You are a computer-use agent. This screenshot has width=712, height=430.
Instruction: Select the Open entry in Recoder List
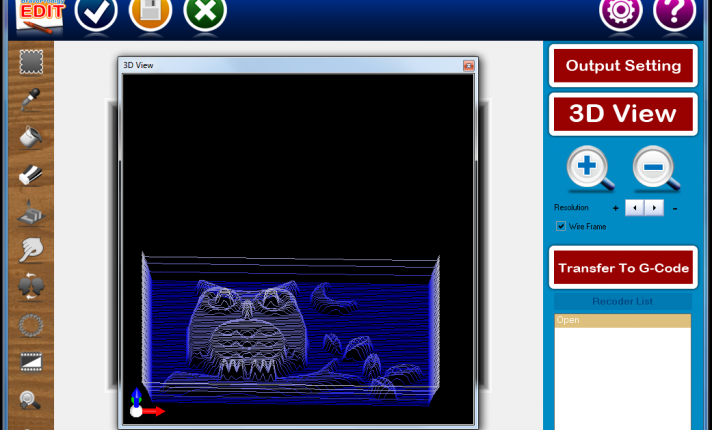(x=622, y=321)
